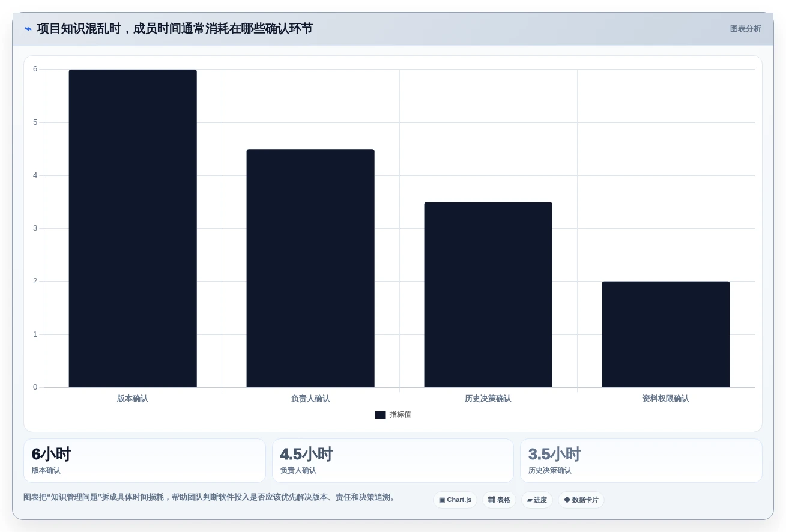Click the 资料权限确认 x-axis label
The width and height of the screenshot is (786, 532).
[666, 399]
